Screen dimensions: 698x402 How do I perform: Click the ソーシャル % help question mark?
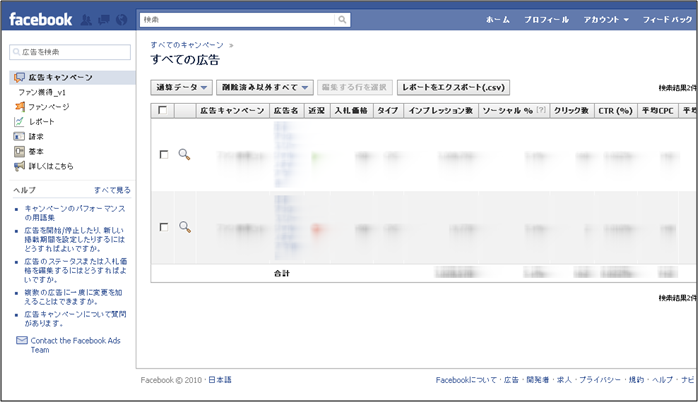[541, 110]
